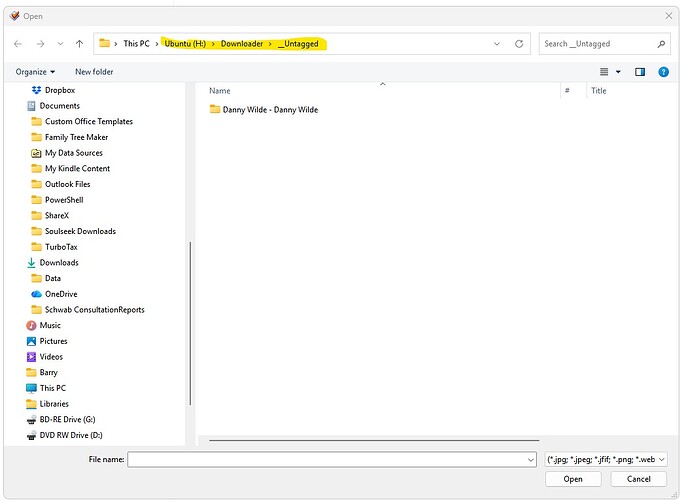Click the search magnifier icon
This screenshot has width=681, height=500.
click(x=661, y=44)
